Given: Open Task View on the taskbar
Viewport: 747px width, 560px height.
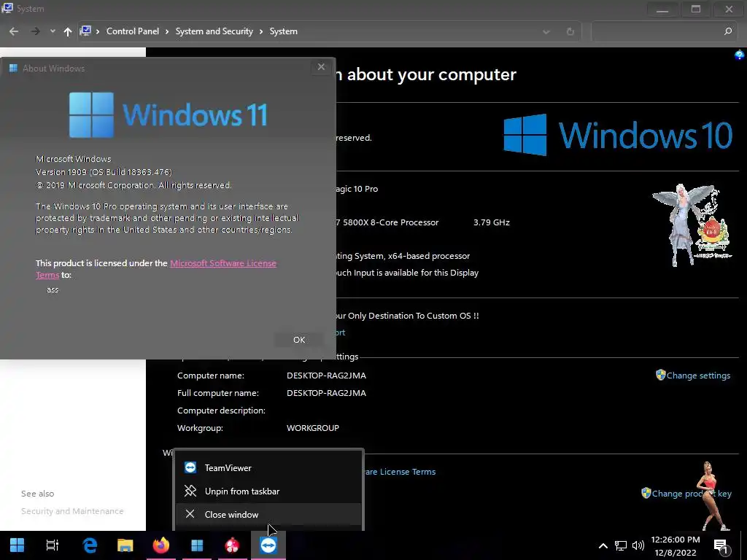Looking at the screenshot, I should click(x=53, y=545).
